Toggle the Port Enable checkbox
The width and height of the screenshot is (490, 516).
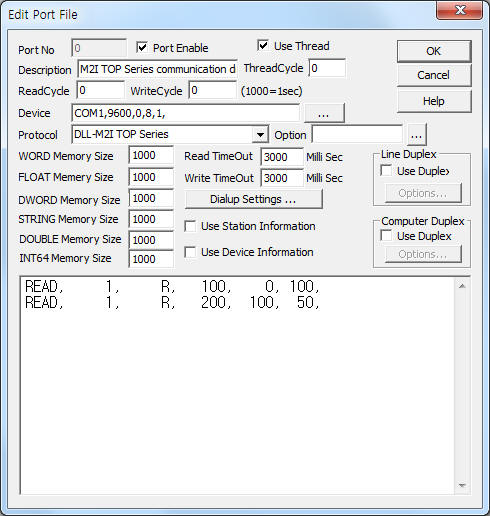pyautogui.click(x=142, y=48)
